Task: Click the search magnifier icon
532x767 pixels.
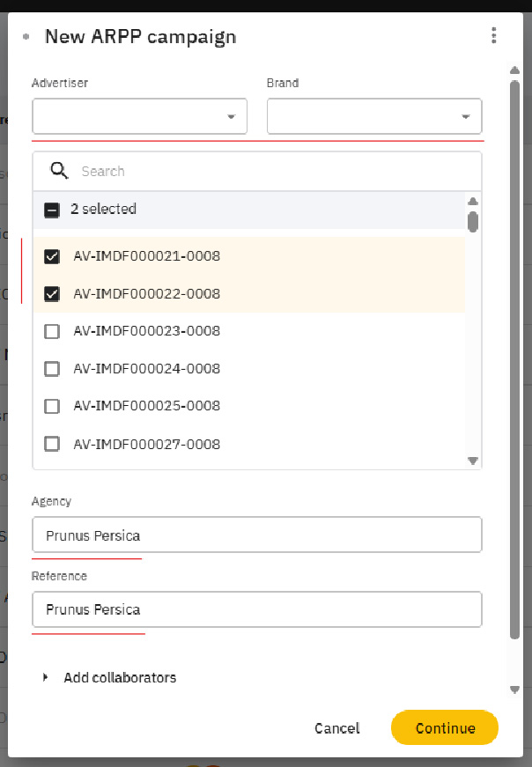Action: tap(59, 171)
